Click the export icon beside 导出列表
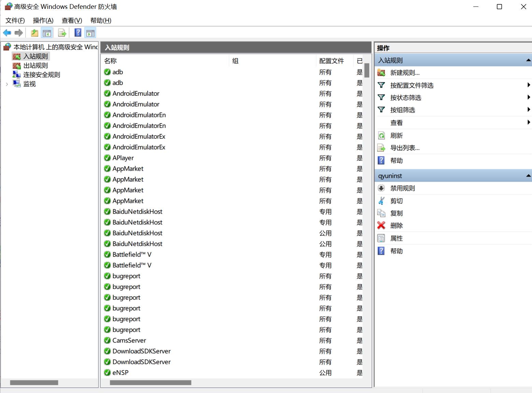This screenshot has height=393, width=532. 382,148
